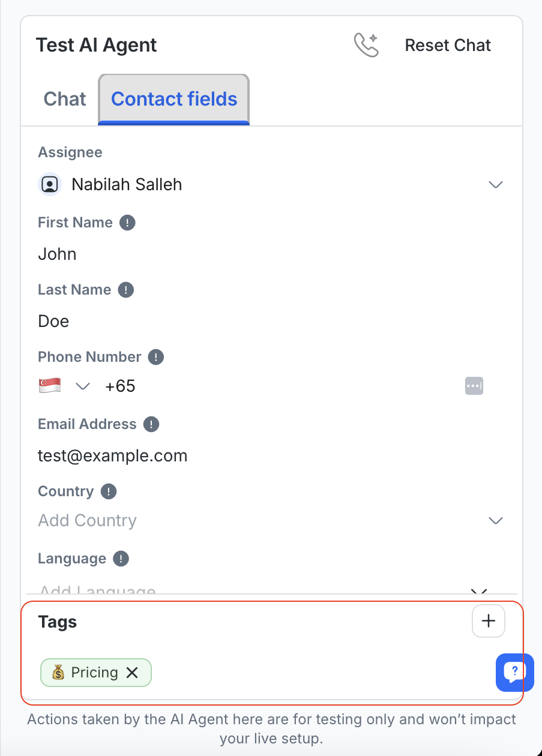The height and width of the screenshot is (756, 542).
Task: Click the Phone Number info icon
Action: point(156,357)
